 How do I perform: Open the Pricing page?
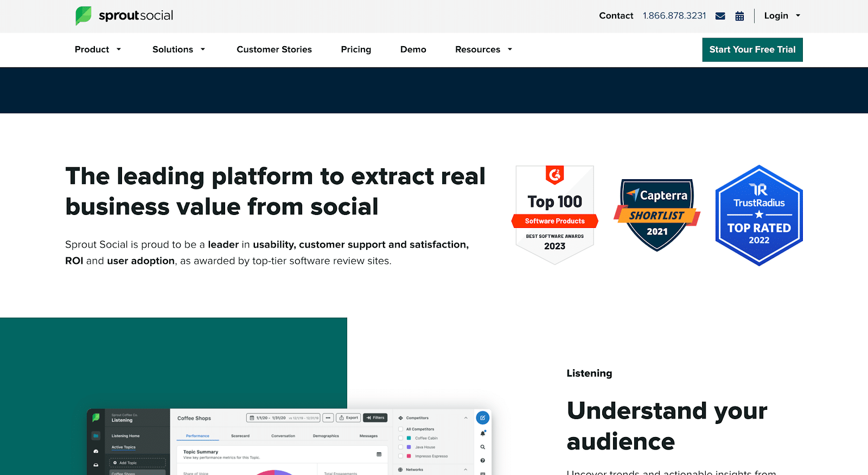pos(356,49)
